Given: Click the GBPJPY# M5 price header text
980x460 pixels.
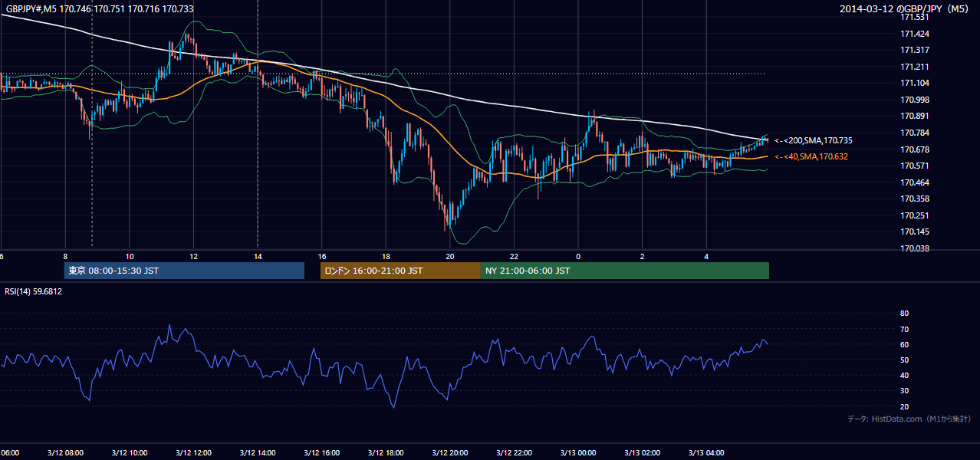Looking at the screenshot, I should coord(100,9).
